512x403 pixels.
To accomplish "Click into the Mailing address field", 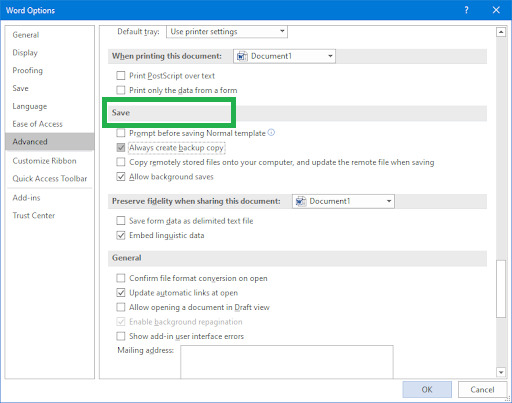I will [287, 362].
